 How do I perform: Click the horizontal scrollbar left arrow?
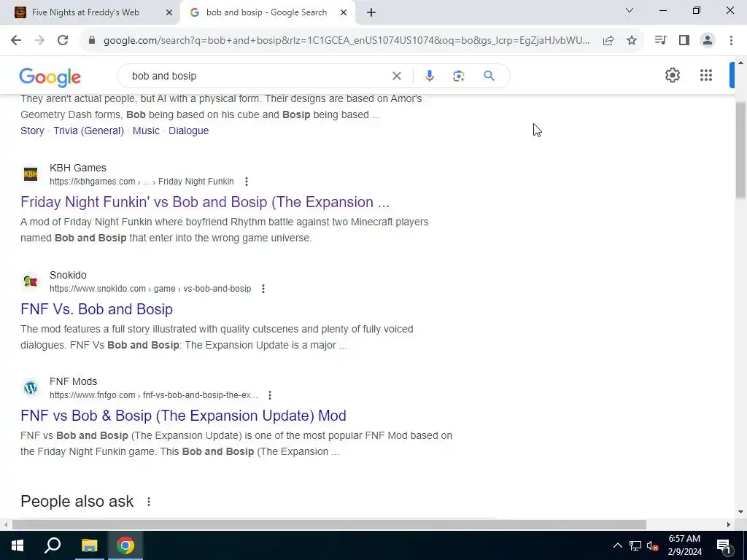tap(6, 525)
